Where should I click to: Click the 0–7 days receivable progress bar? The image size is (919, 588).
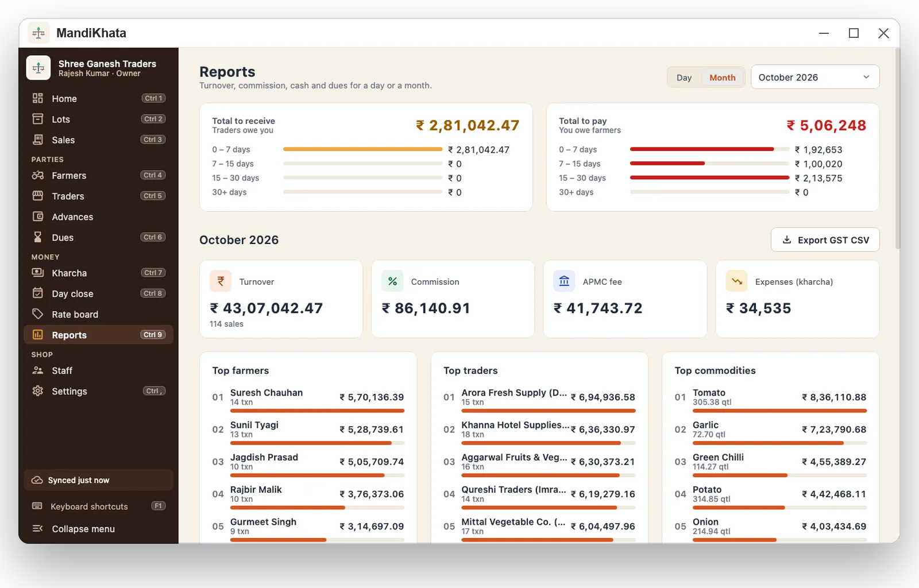(x=363, y=149)
